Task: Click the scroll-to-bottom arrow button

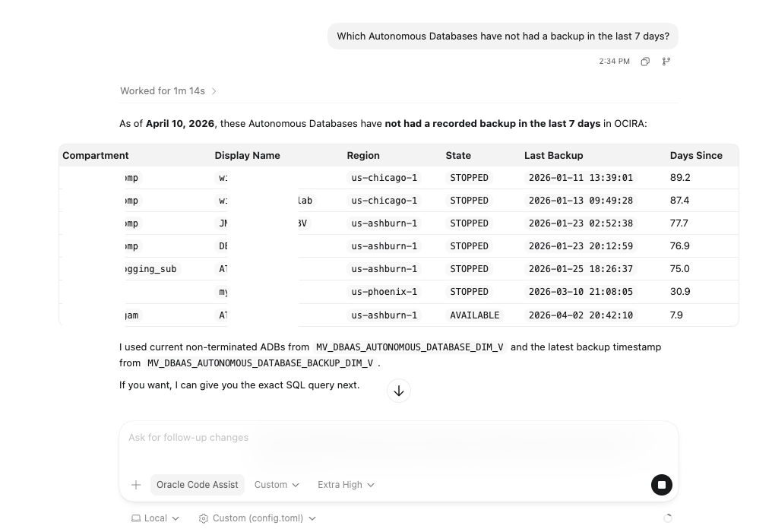Action: tap(399, 390)
